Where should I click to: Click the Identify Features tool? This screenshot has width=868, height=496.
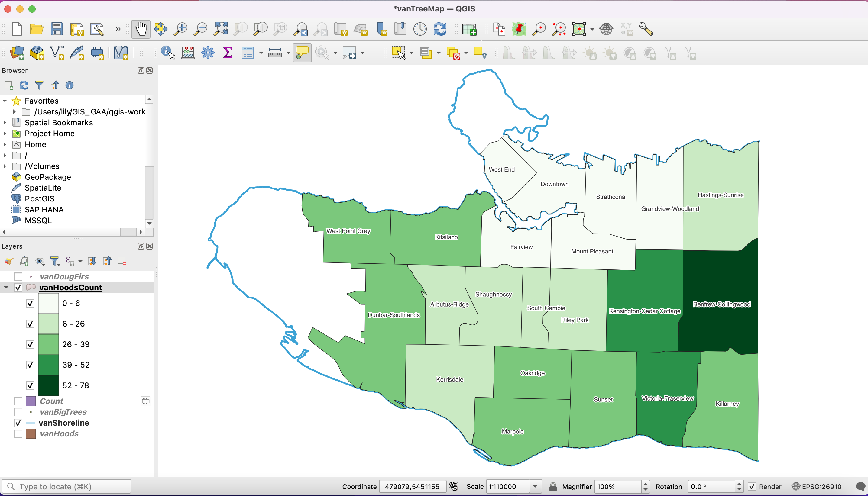[x=167, y=53]
